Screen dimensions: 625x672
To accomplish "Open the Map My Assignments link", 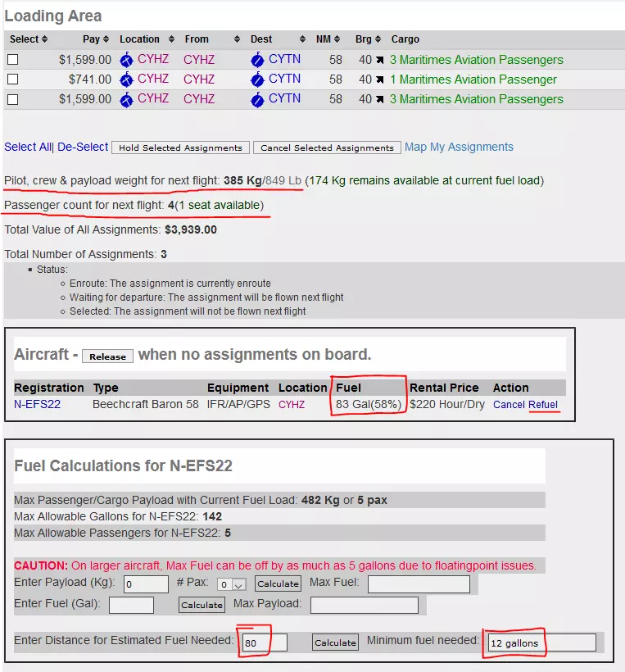I will click(x=459, y=147).
